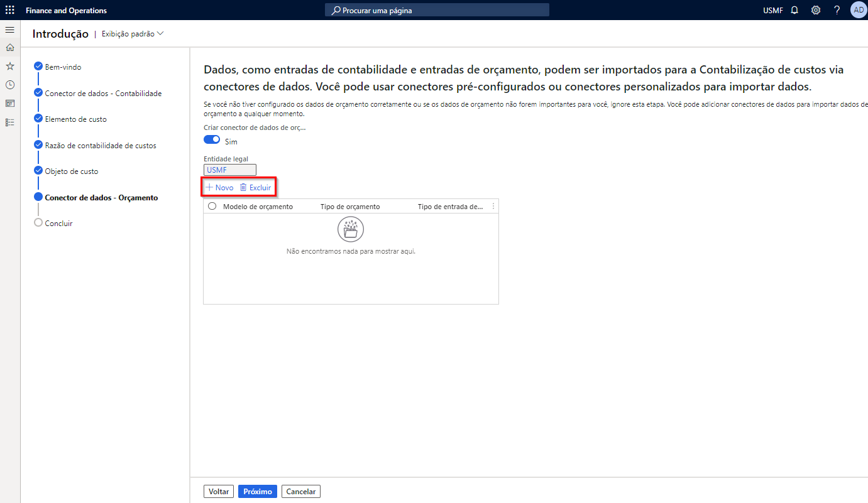Click the Cancelar button
This screenshot has height=503, width=868.
pos(301,492)
